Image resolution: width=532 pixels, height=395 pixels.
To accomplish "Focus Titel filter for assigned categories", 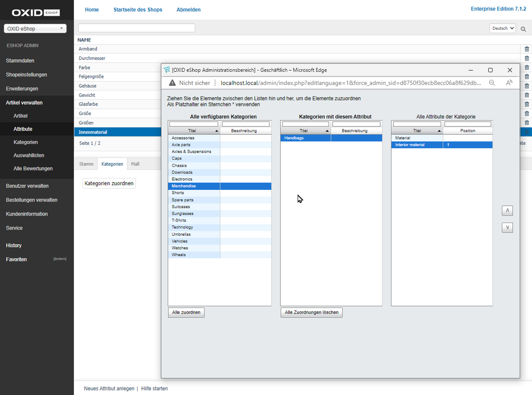I will [x=305, y=124].
